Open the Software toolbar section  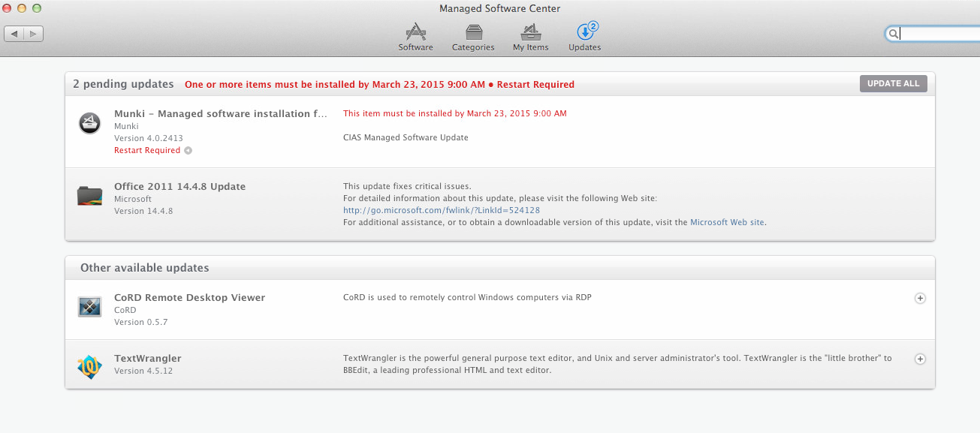click(415, 36)
